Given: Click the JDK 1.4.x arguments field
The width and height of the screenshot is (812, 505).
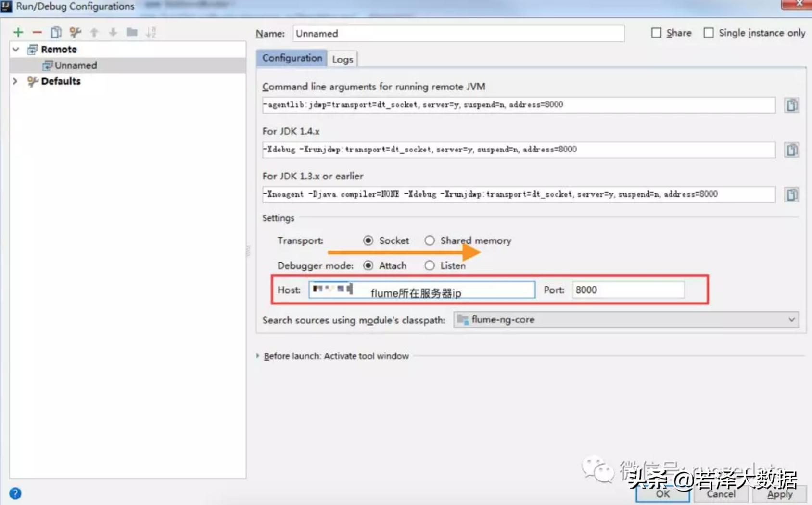Looking at the screenshot, I should 519,150.
